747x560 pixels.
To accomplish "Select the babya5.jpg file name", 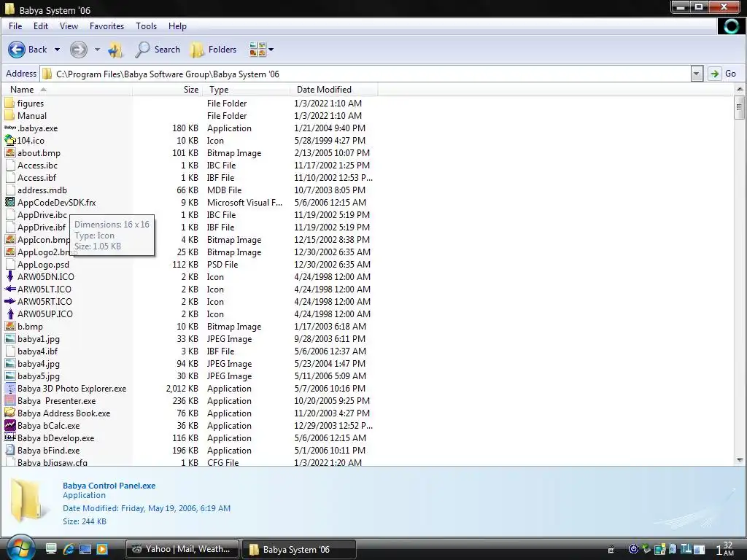I will pos(39,376).
